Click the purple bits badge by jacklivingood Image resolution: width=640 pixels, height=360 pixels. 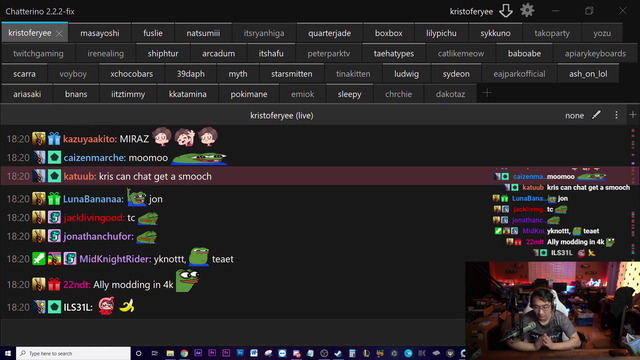point(54,218)
